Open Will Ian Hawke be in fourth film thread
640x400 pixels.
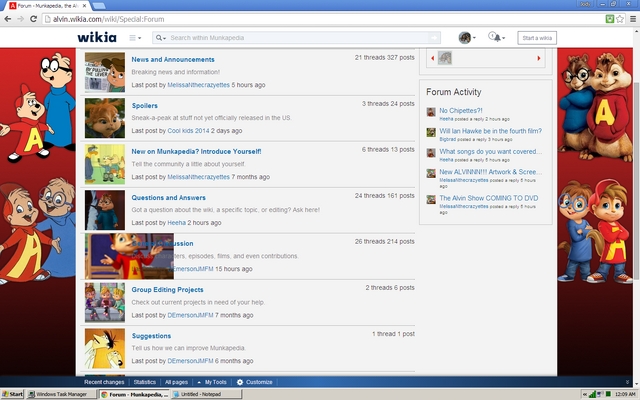[491, 131]
